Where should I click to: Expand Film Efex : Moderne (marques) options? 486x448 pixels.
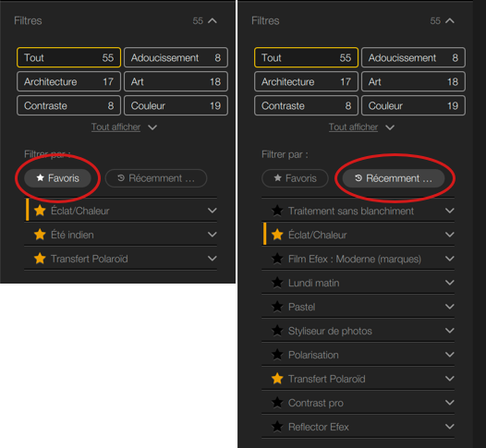click(450, 259)
